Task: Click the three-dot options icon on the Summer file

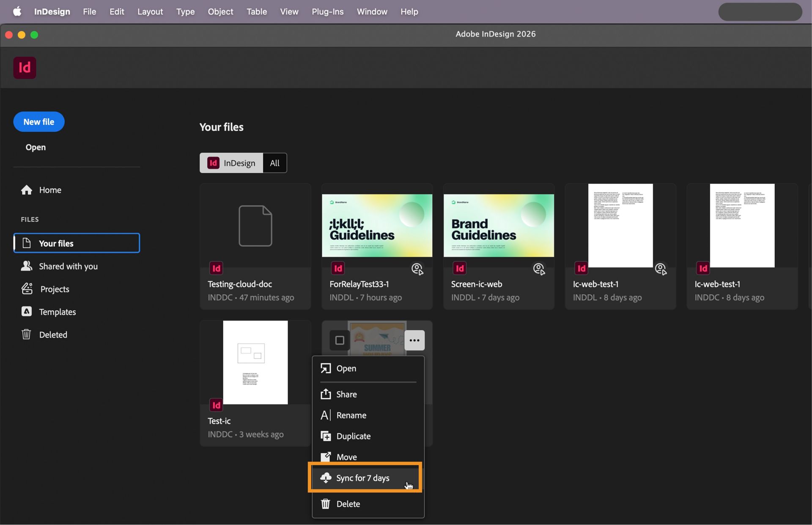Action: point(414,340)
